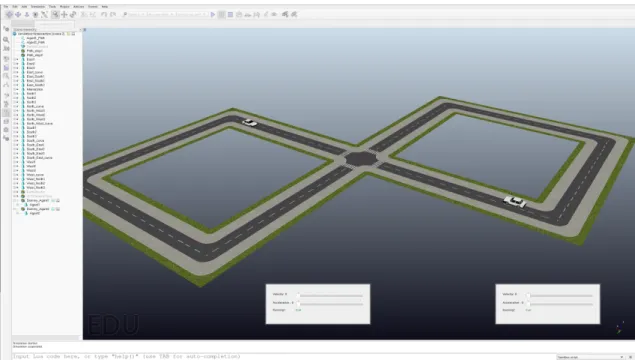Image resolution: width=635 pixels, height=360 pixels.
Task: Activate the object rotate tool
Action: [x=73, y=15]
